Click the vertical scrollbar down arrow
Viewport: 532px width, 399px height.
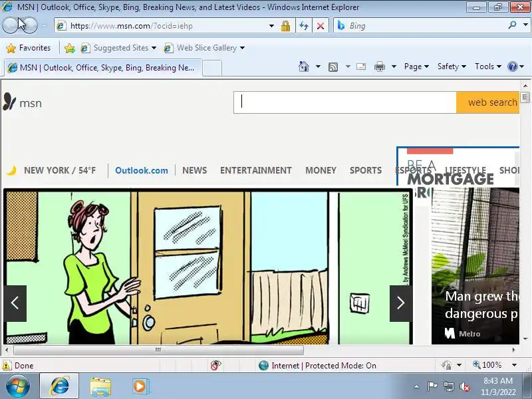[525, 339]
